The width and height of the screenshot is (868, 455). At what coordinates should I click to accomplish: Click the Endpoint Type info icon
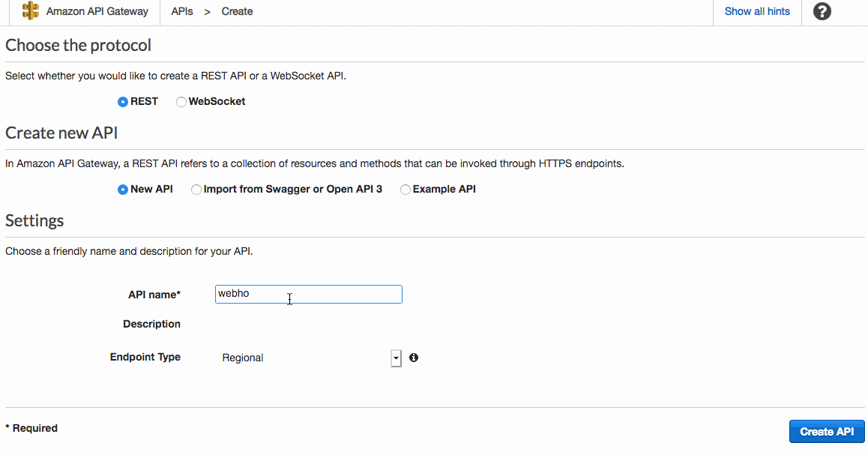click(x=414, y=358)
